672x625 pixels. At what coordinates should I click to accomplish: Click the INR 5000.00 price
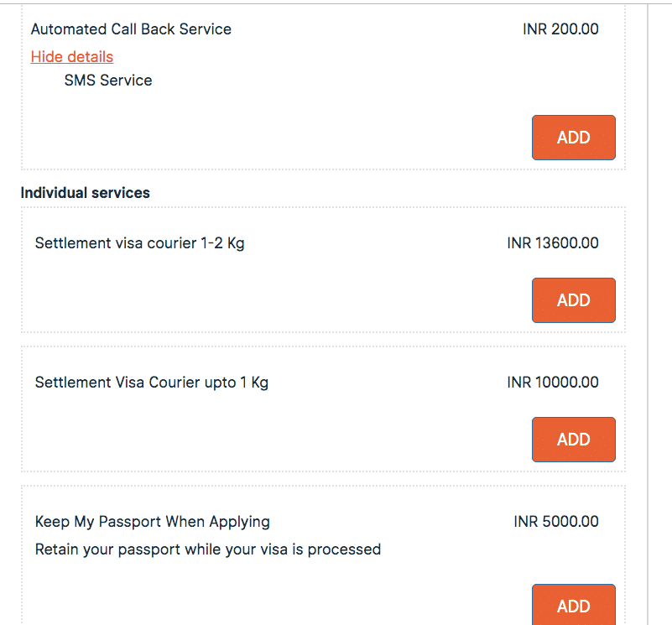[x=556, y=522]
